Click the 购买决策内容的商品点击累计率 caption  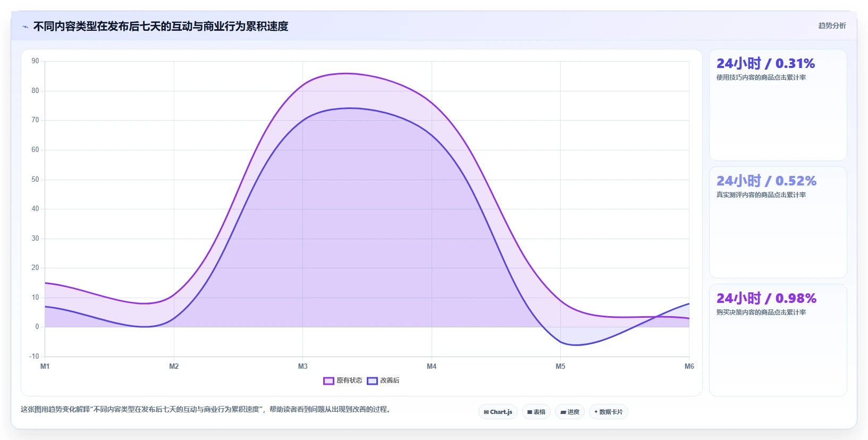click(761, 312)
